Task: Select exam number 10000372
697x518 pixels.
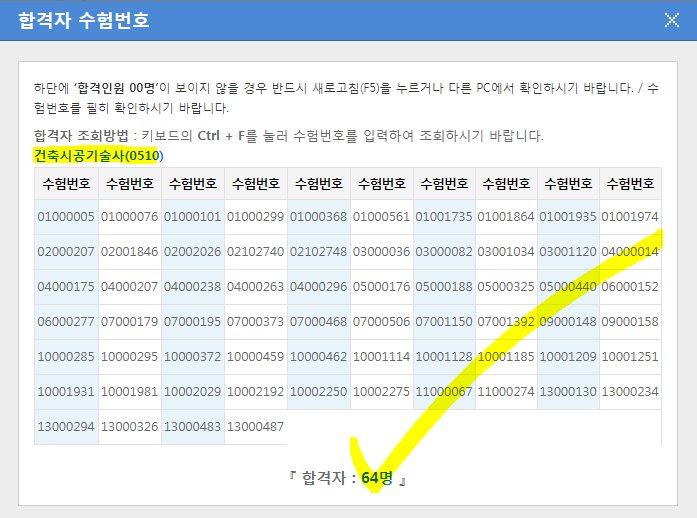Action: tap(192, 357)
